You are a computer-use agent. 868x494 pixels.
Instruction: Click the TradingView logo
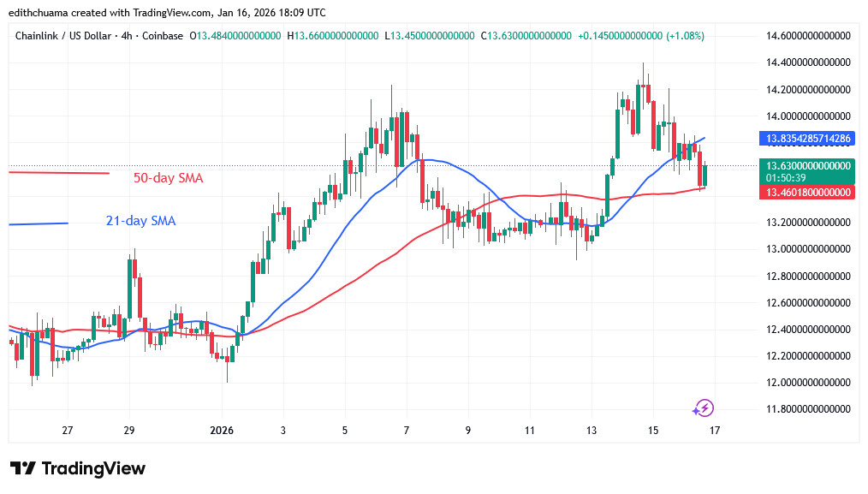tap(77, 468)
